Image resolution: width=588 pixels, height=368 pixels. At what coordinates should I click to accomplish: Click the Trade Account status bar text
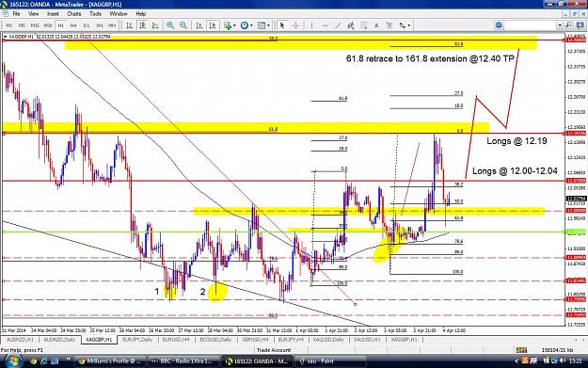274,349
